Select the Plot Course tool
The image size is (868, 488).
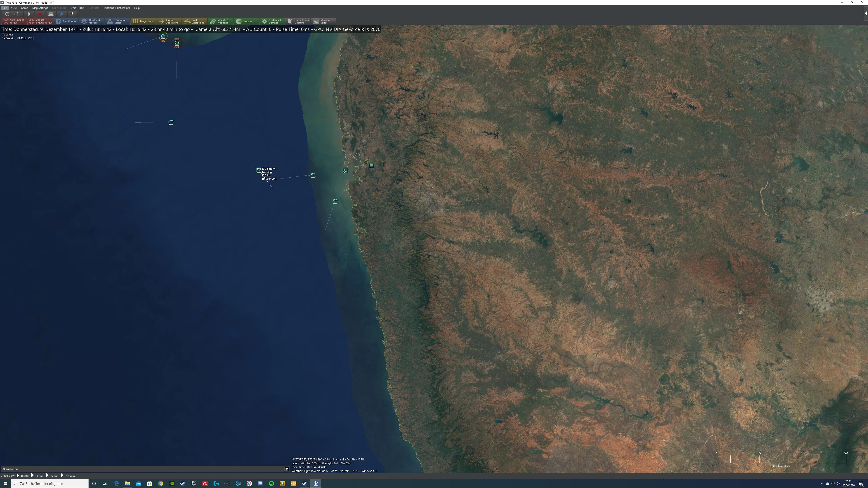coord(66,21)
